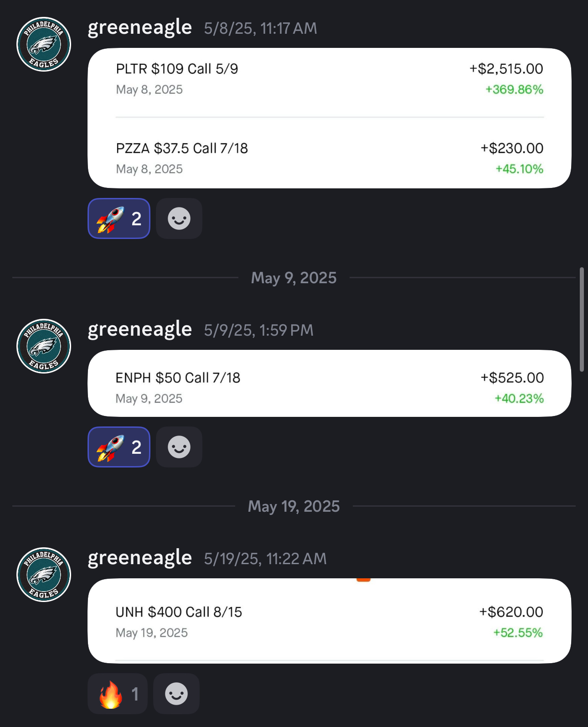Click greeneagle username on the 11:22 AM message
This screenshot has width=588, height=727.
click(x=139, y=558)
